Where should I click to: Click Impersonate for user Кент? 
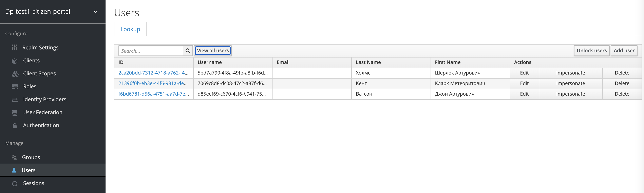pos(570,83)
